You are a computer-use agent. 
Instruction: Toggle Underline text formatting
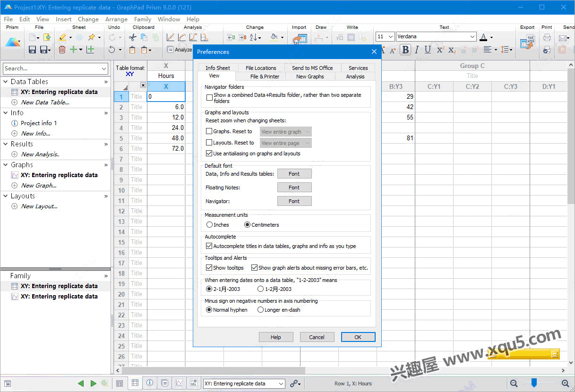click(428, 50)
